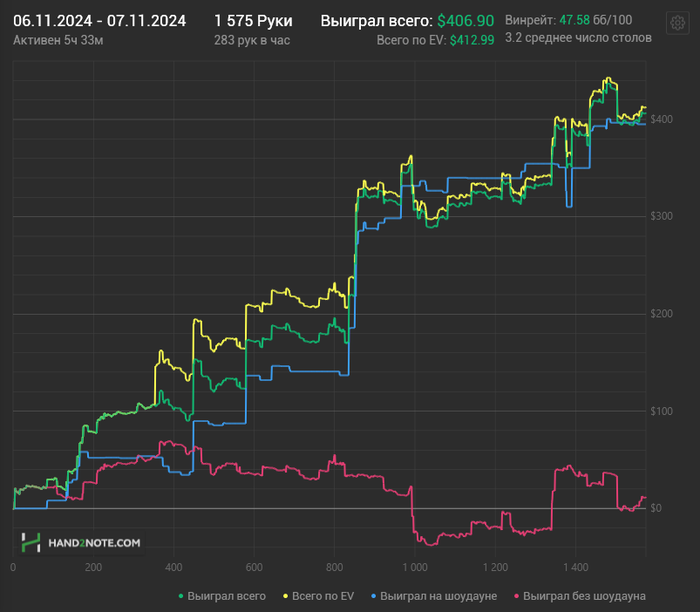Viewport: 700px width, 612px height.
Task: Click the 'Винрейт:' header label
Action: coord(530,20)
